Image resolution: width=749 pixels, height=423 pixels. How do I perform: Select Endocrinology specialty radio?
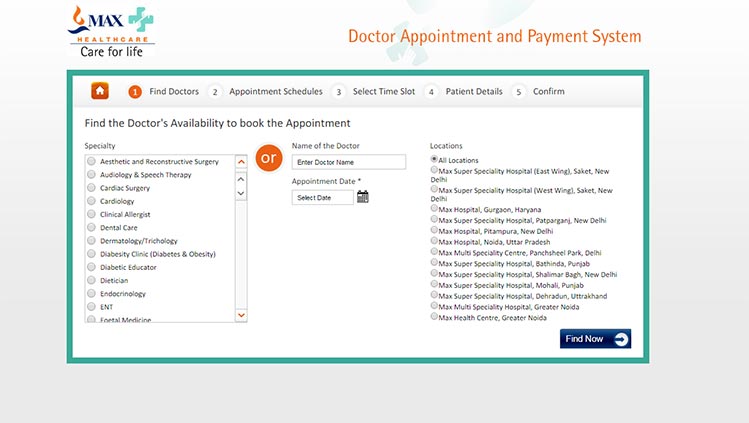click(x=91, y=294)
